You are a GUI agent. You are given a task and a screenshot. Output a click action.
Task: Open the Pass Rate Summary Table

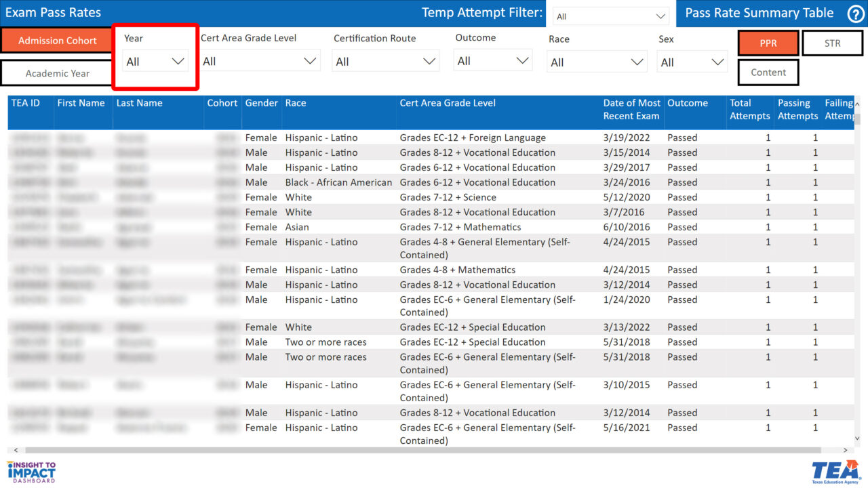pos(759,13)
